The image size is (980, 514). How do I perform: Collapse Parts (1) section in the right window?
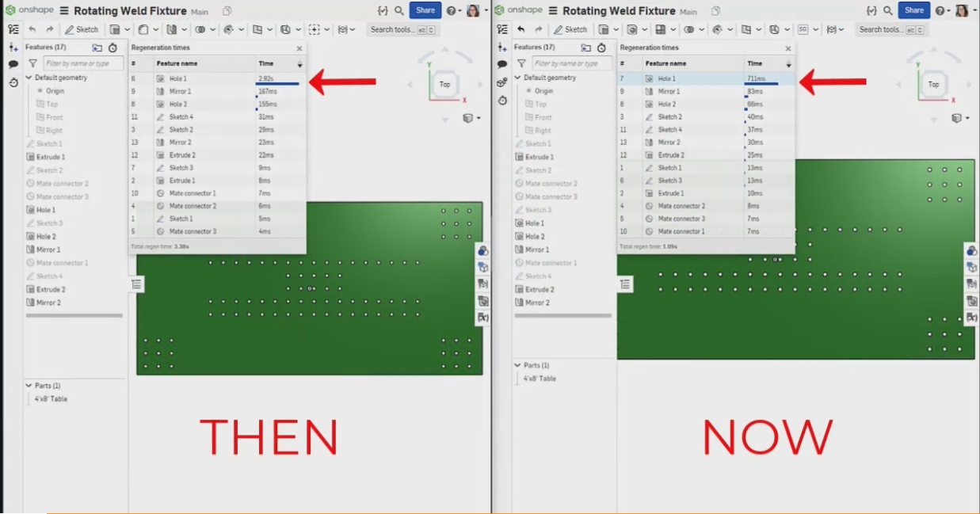point(517,365)
